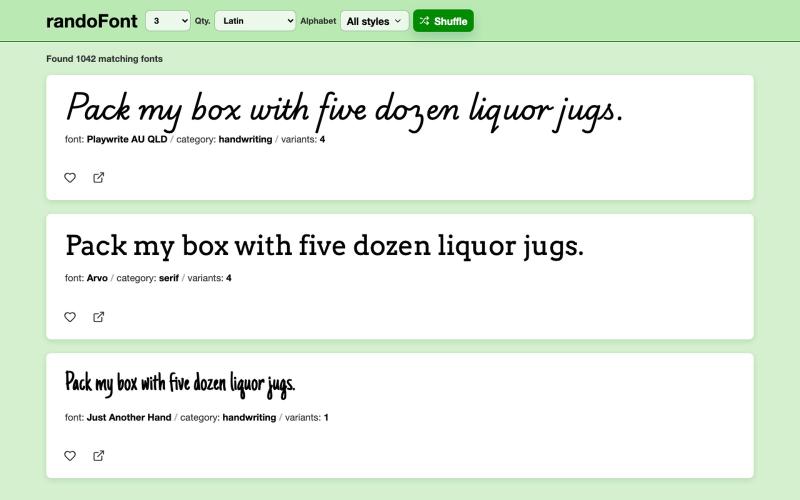Click the 'serif' category label on Arvo
The width and height of the screenshot is (800, 500).
pos(169,278)
